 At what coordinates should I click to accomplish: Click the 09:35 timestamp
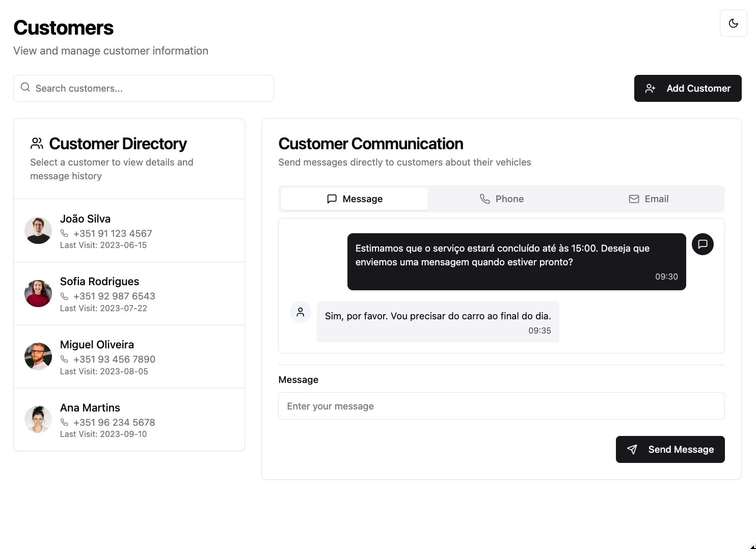[539, 331]
